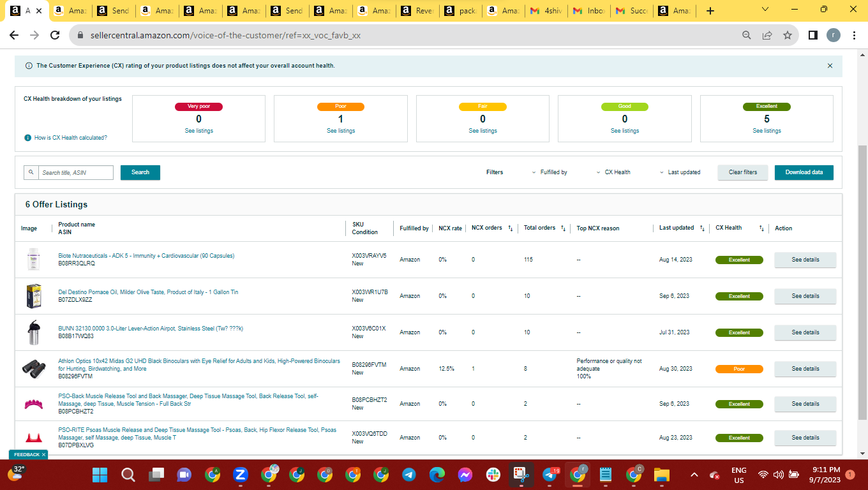The image size is (868, 490).
Task: Sort listings by Last updated column
Action: point(702,228)
